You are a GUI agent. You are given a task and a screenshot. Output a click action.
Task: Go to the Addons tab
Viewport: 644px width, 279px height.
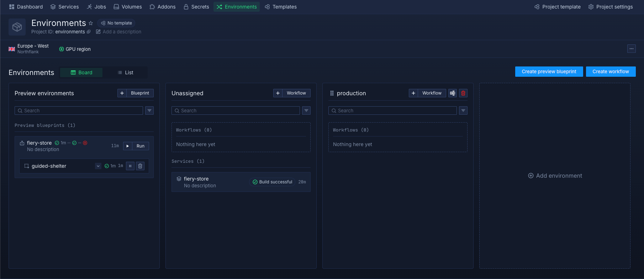163,7
